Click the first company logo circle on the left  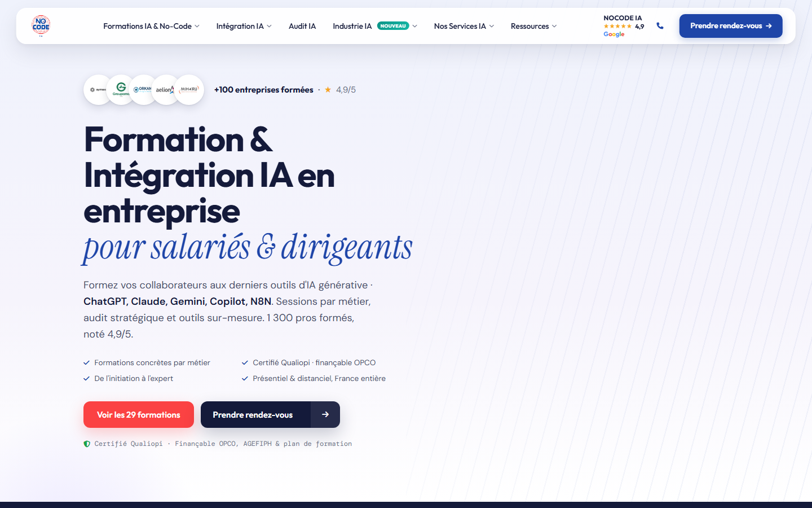click(x=98, y=90)
